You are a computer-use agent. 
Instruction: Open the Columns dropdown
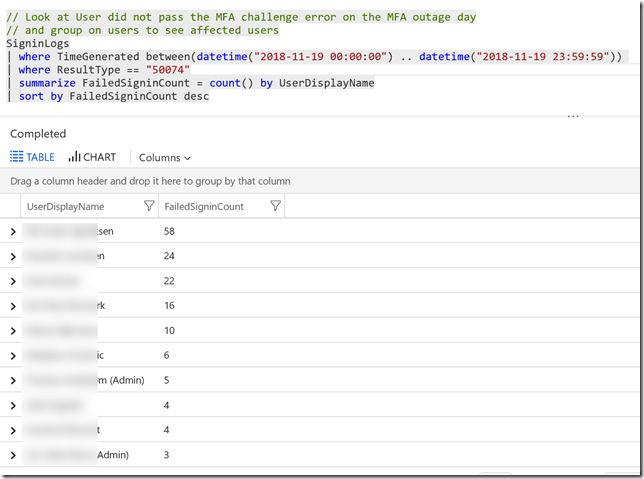click(x=164, y=158)
